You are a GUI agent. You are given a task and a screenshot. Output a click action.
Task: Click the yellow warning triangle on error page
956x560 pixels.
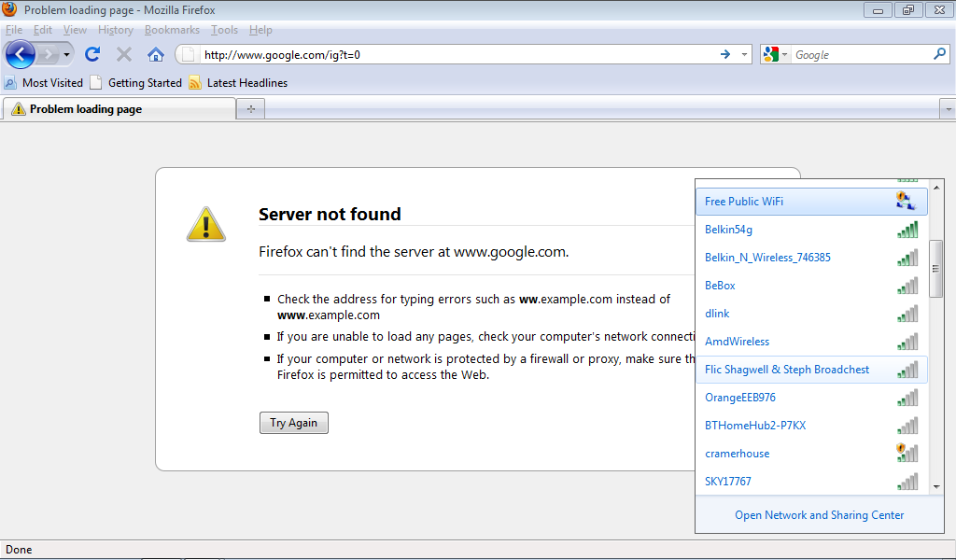click(x=206, y=224)
